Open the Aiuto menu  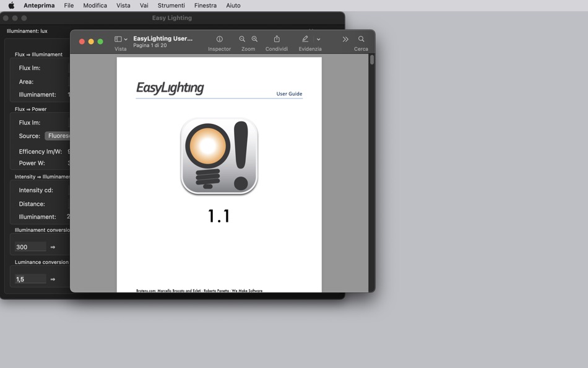(233, 5)
